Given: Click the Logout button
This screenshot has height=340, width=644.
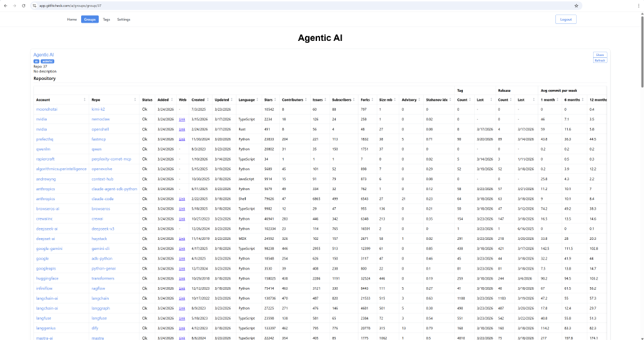Looking at the screenshot, I should click(565, 20).
